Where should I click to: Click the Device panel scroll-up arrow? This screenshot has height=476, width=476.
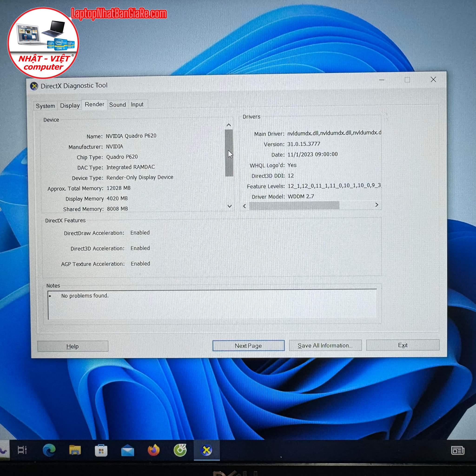pos(229,125)
